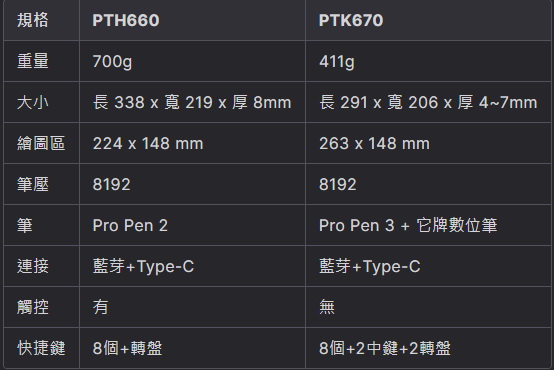Select the 700g weight cell
This screenshot has height=370, width=554.
(193, 61)
